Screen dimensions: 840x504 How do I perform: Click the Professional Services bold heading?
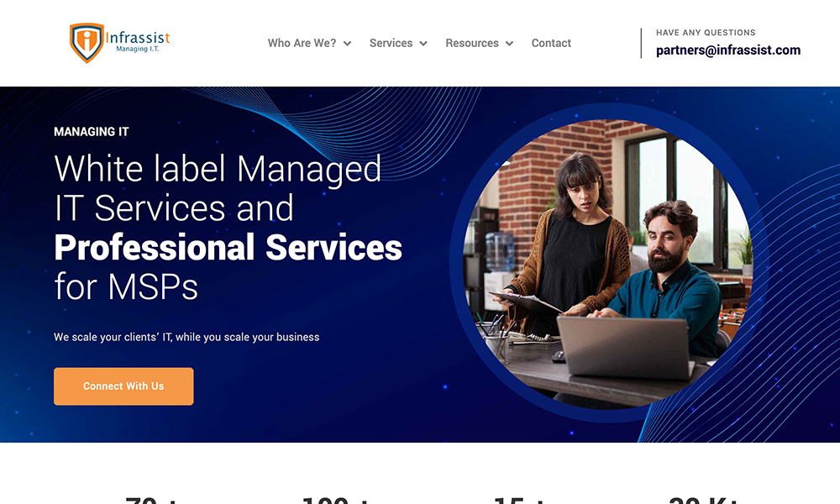(x=228, y=248)
